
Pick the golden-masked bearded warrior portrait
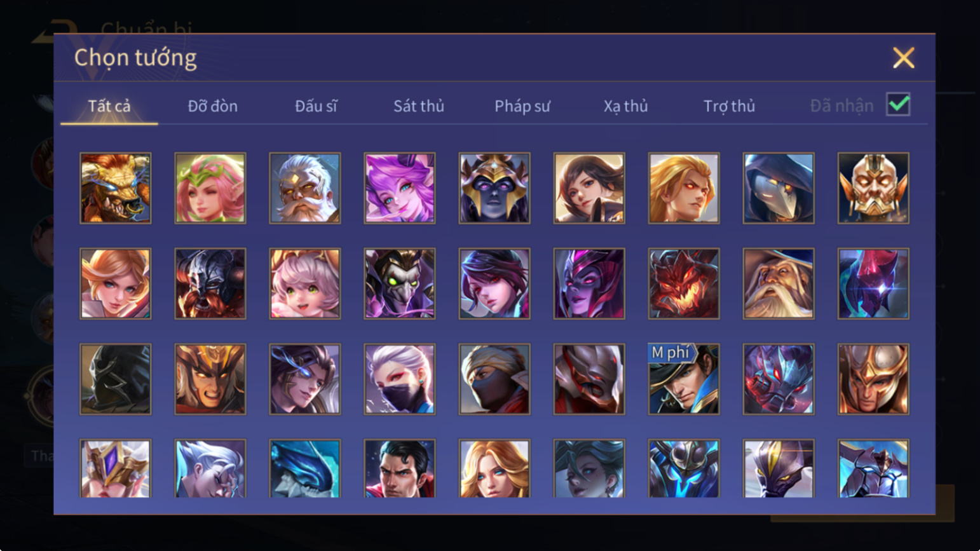(x=873, y=188)
